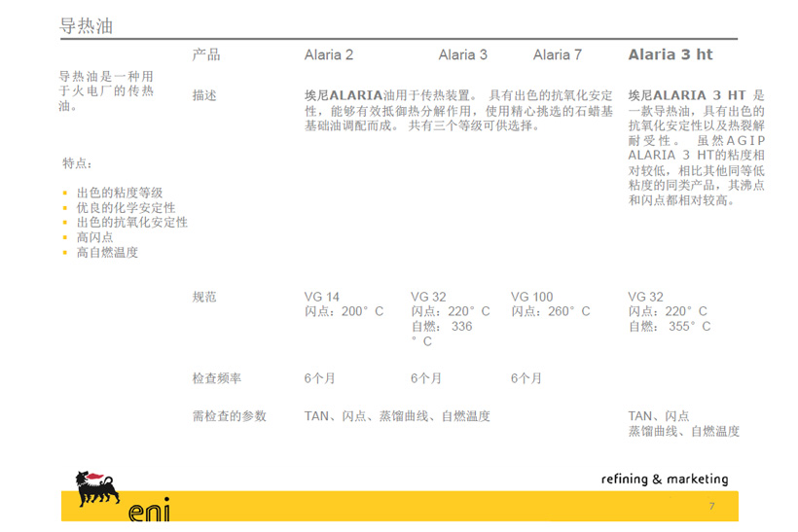The image size is (798, 532).
Task: Select the 产品 row label
Action: coord(206,54)
